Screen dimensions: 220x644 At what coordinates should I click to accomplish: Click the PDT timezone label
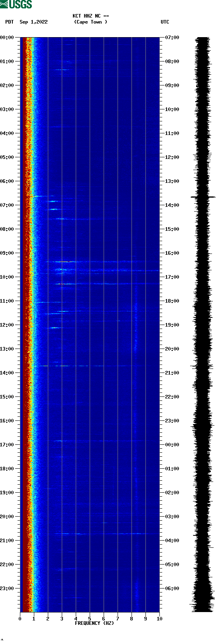9,22
